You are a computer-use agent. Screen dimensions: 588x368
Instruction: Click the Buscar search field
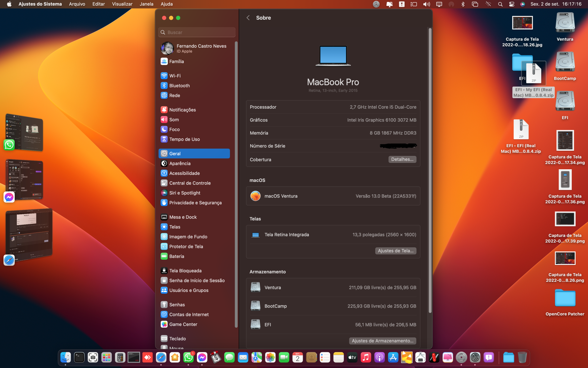(197, 32)
